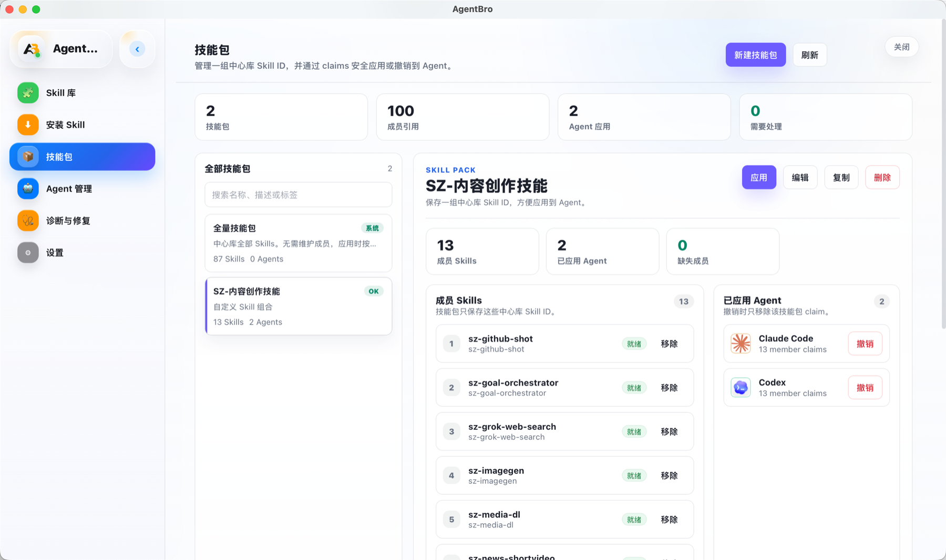Remove sz-github-shot via 移除
Viewport: 946px width, 560px height.
point(669,344)
